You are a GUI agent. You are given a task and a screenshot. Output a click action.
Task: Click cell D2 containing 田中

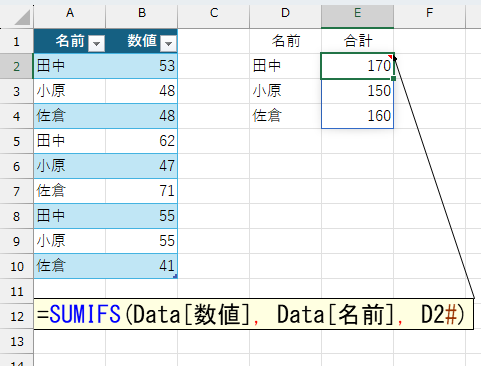(285, 66)
